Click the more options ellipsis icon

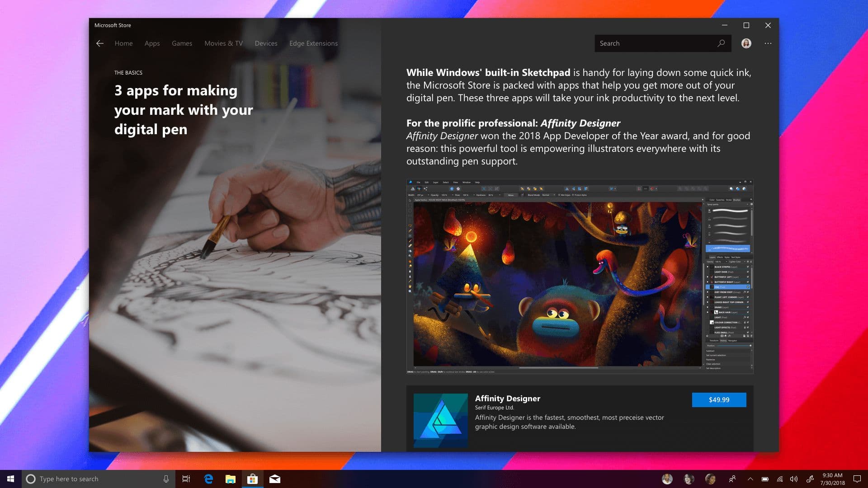(x=768, y=43)
